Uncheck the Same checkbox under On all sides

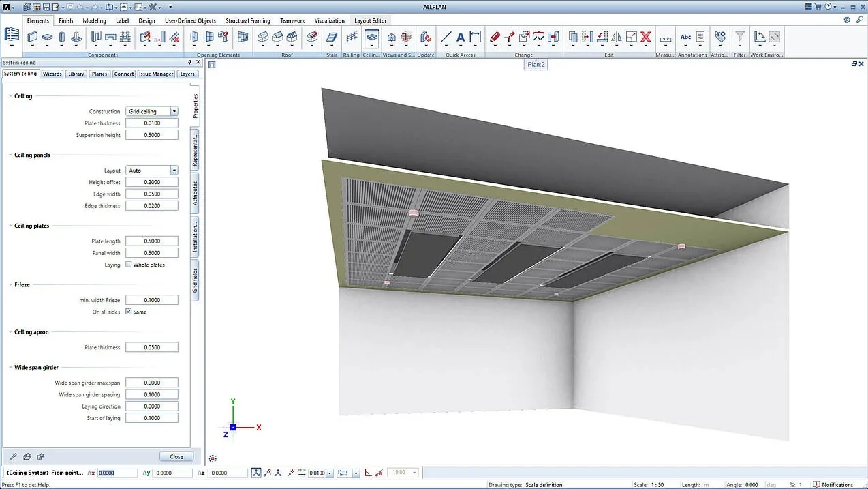pos(129,312)
